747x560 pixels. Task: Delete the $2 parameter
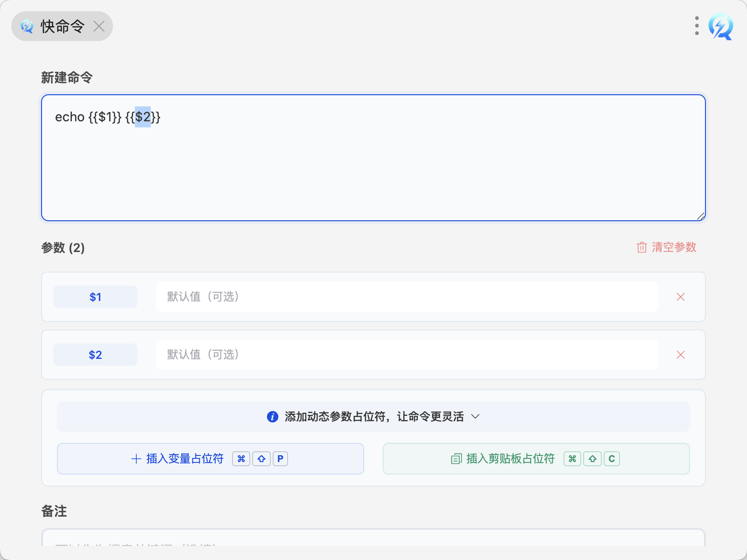pyautogui.click(x=681, y=355)
